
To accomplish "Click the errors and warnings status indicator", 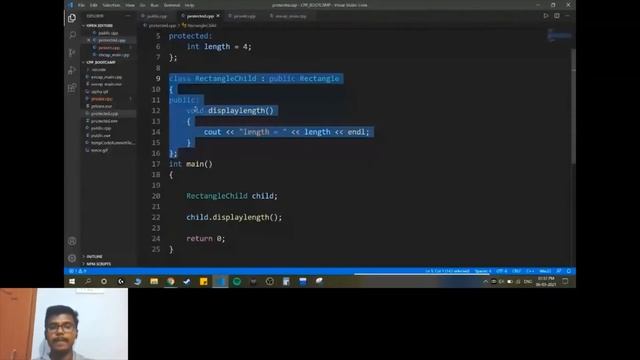I will pyautogui.click(x=78, y=271).
